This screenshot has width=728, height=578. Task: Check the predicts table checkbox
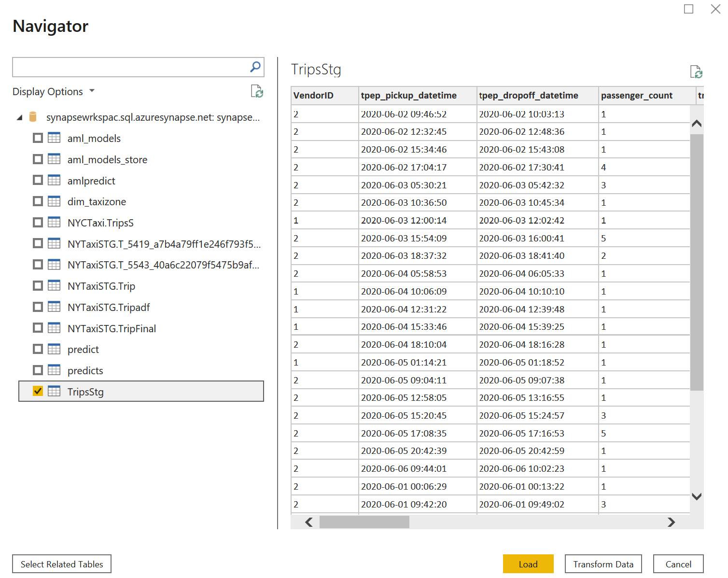click(38, 370)
